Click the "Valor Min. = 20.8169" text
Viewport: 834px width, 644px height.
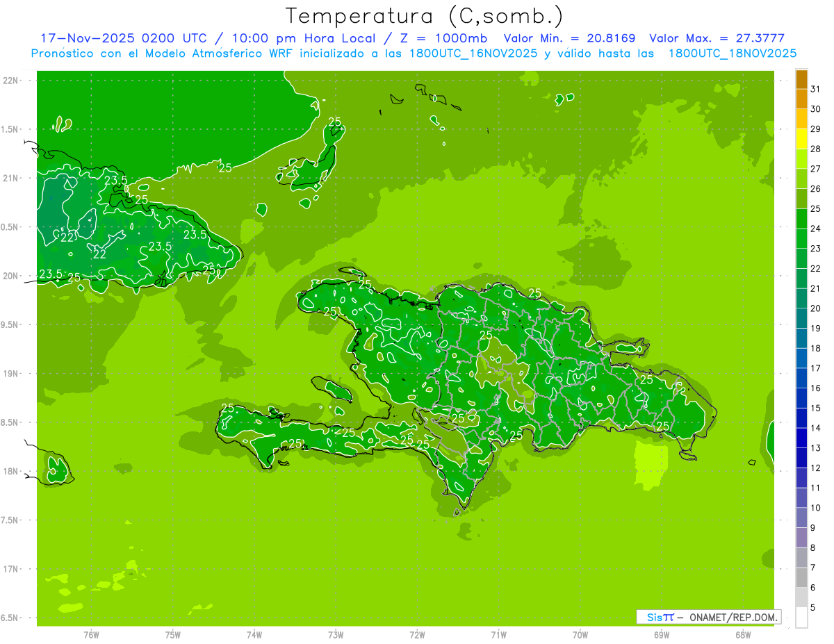point(569,38)
